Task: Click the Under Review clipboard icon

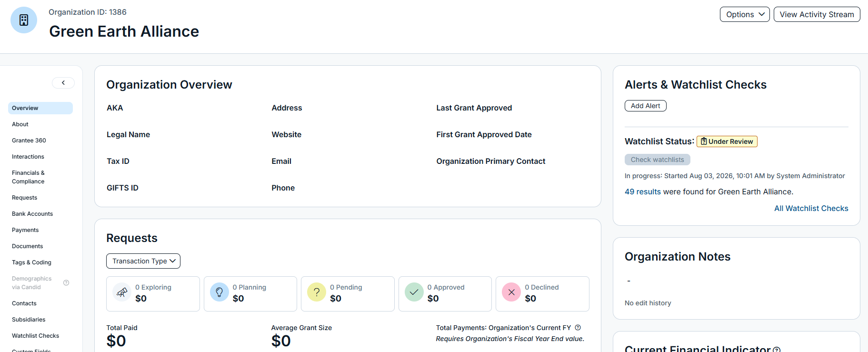Action: [x=704, y=141]
